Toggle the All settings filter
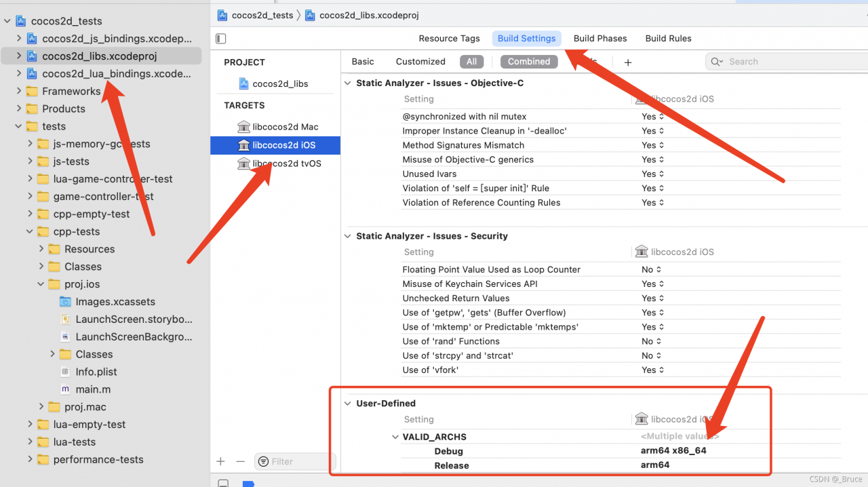The height and width of the screenshot is (487, 868). point(471,62)
